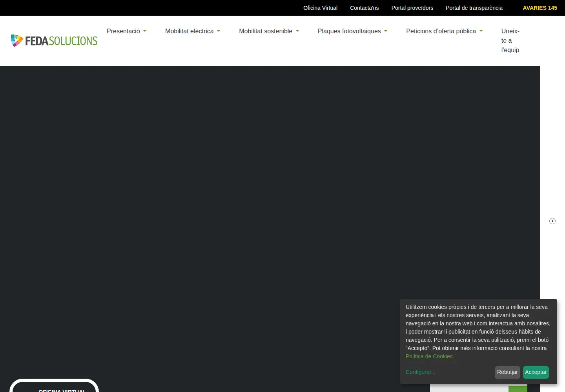Expand Peticions d'oferta pública dropdown
Viewport: 565px width, 392px height.
(x=444, y=31)
